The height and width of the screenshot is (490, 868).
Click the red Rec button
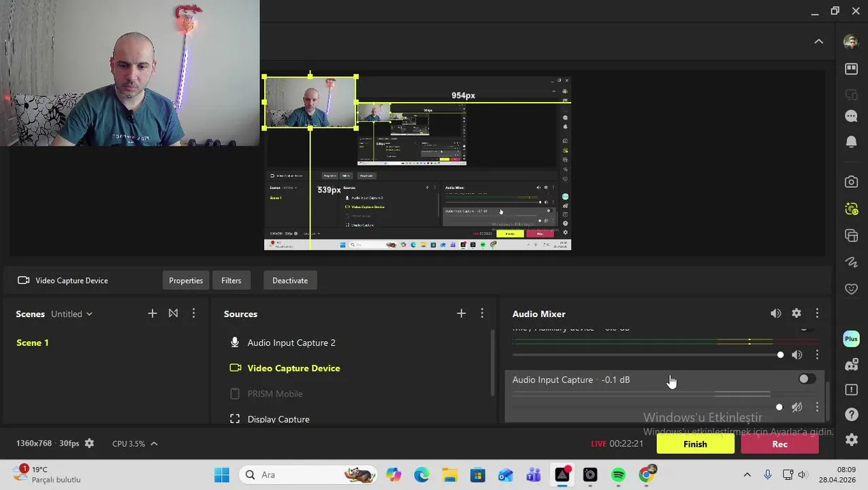(x=779, y=444)
